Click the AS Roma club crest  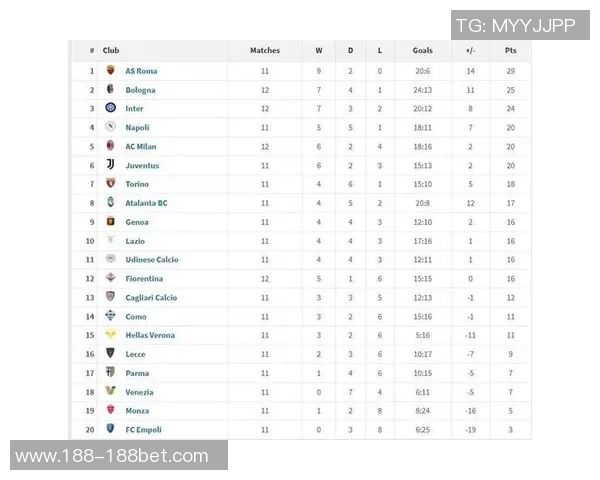(x=110, y=71)
